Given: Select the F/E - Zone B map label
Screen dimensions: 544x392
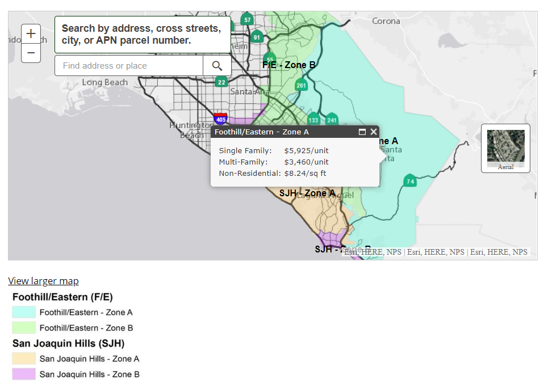Looking at the screenshot, I should [x=289, y=65].
